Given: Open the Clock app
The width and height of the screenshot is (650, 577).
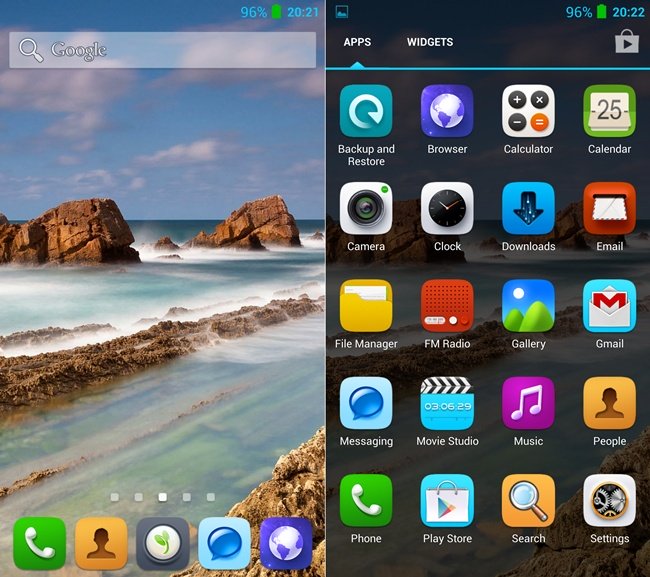Looking at the screenshot, I should (x=447, y=208).
